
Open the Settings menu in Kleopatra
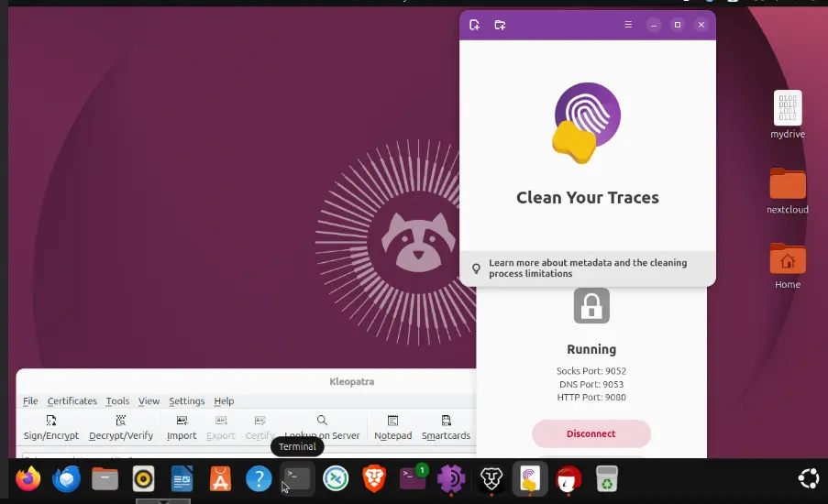[x=186, y=401]
